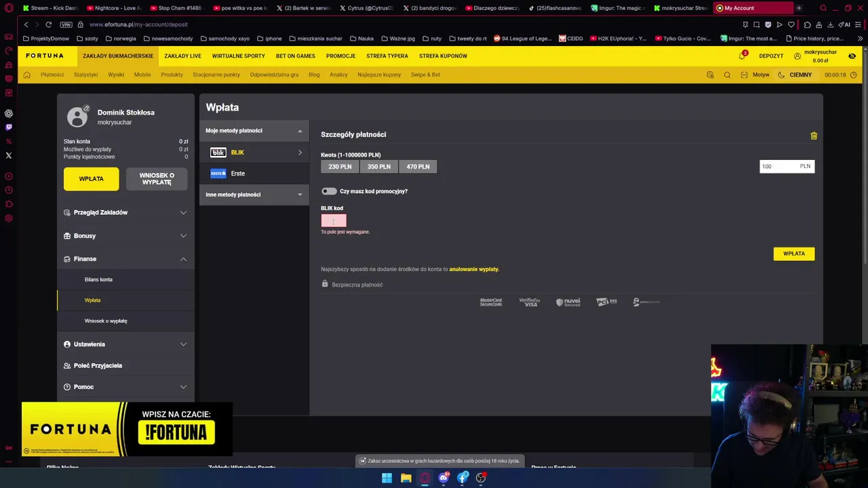Click the Discord icon in the taskbar
The height and width of the screenshot is (488, 868).
pyautogui.click(x=443, y=478)
